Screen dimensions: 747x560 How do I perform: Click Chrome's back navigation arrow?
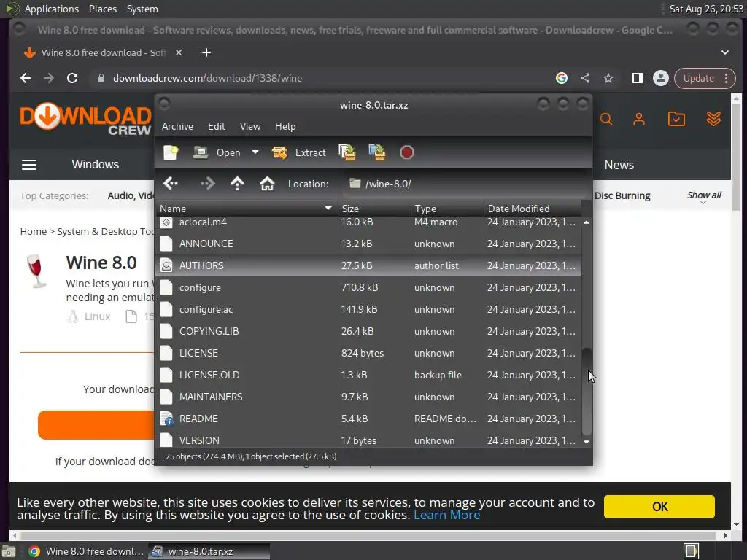26,78
